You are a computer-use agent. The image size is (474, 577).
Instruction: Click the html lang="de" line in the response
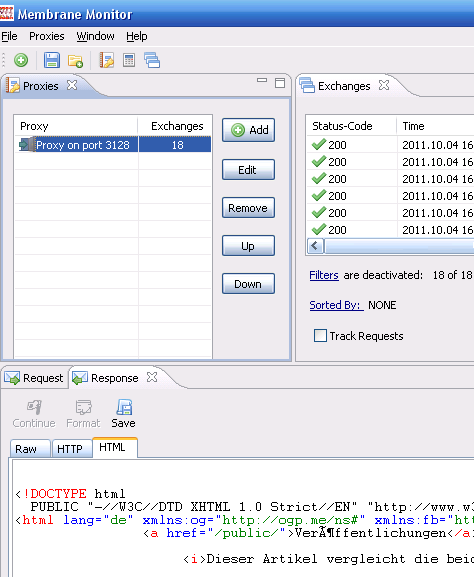coord(245,520)
